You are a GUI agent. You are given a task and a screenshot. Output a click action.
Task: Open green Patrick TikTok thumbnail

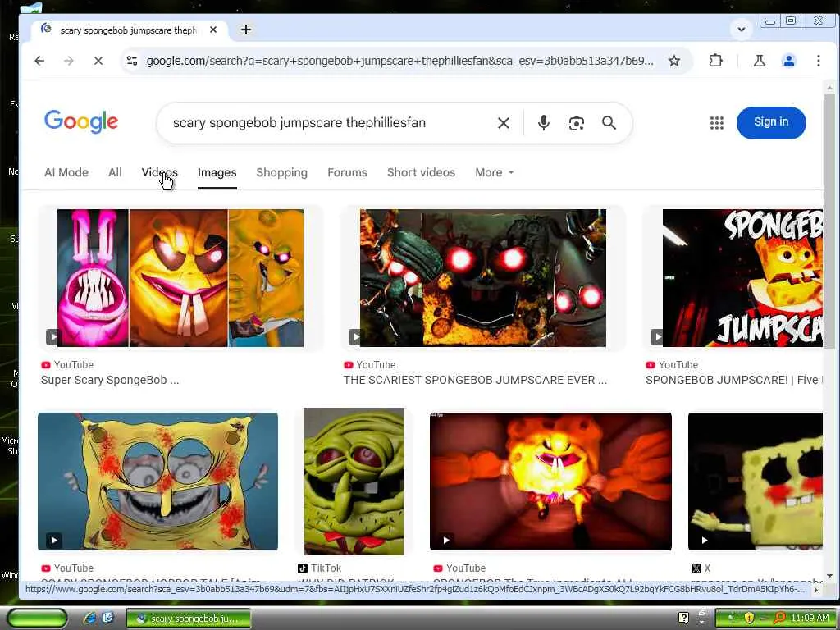tap(354, 481)
